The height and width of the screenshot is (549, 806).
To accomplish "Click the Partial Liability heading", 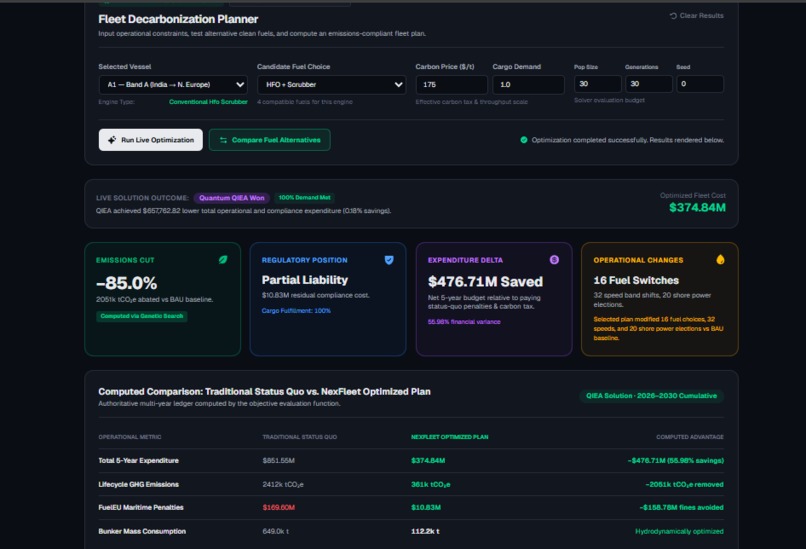I will tap(305, 280).
